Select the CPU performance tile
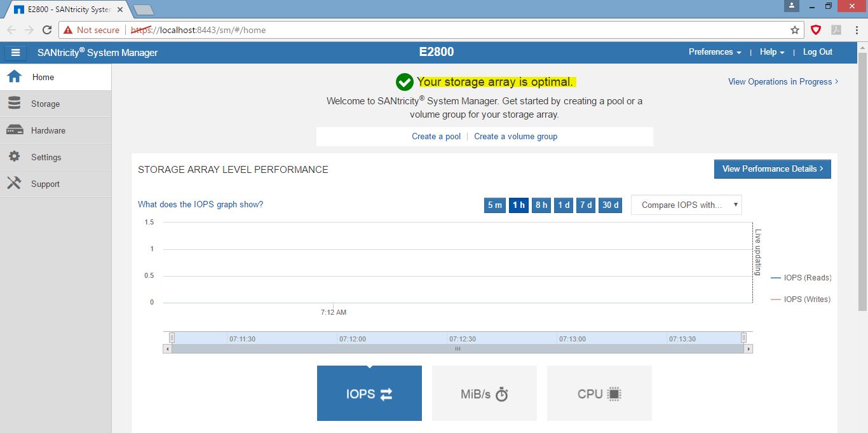The image size is (868, 433). (x=599, y=393)
